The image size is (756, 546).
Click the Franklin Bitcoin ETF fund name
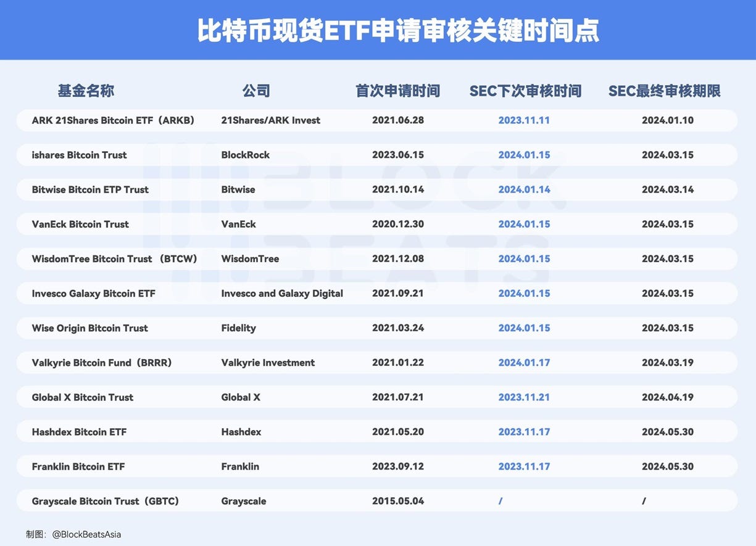click(78, 466)
